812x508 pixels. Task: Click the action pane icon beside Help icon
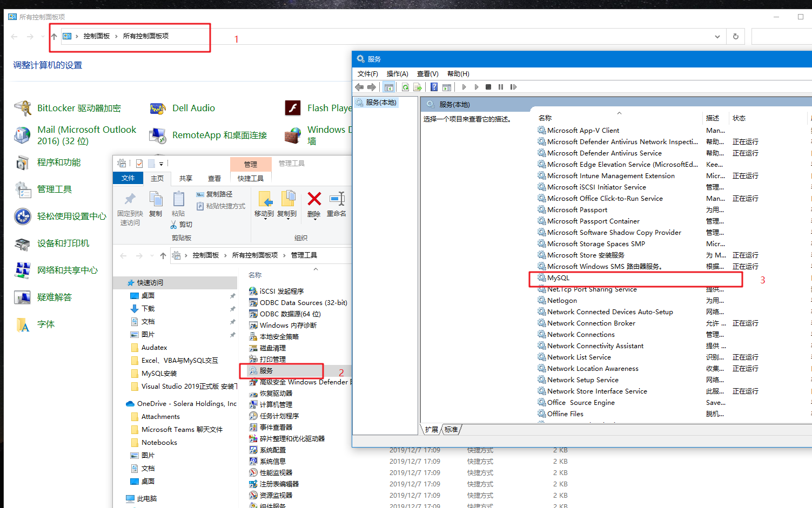coord(447,87)
